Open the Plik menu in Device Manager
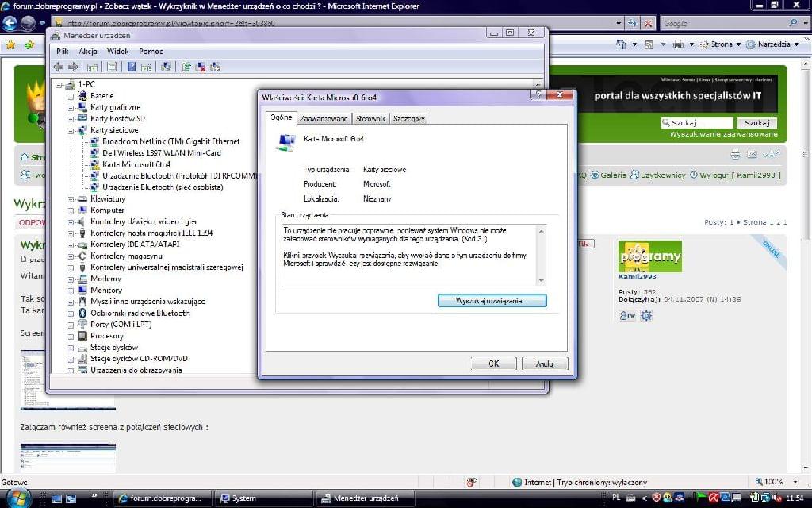This screenshot has width=812, height=508. click(63, 52)
